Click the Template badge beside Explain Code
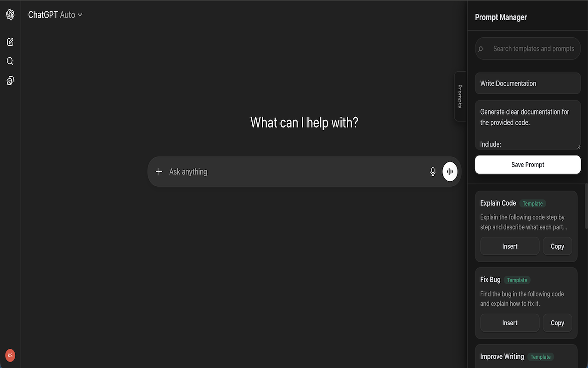The height and width of the screenshot is (368, 588). click(532, 203)
